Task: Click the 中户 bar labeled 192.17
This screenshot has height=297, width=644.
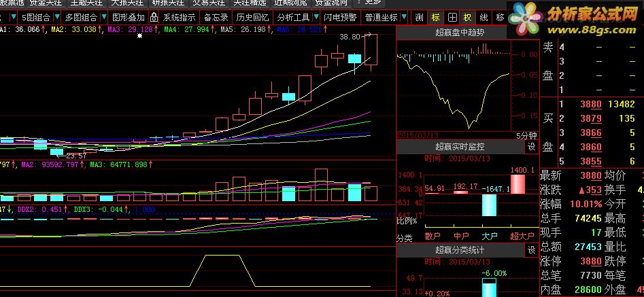Action: (460, 192)
